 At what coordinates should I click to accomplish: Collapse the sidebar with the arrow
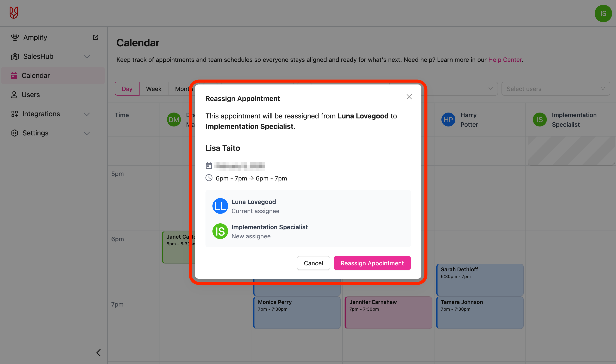click(99, 352)
